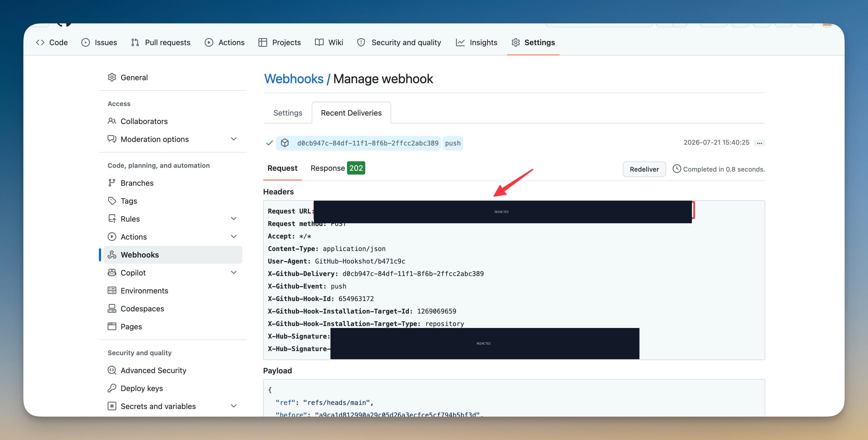Go to Pull requests tab
The image size is (868, 440).
[161, 42]
